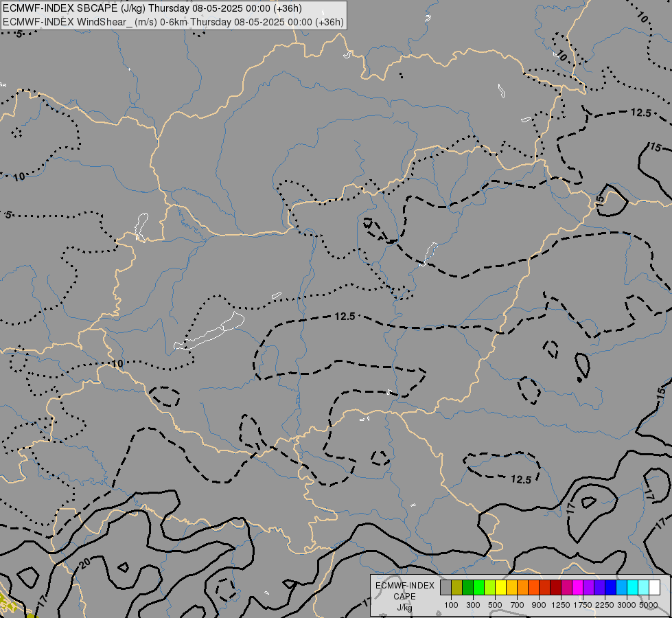Click the pure blue swatch right of 2250

(x=611, y=587)
